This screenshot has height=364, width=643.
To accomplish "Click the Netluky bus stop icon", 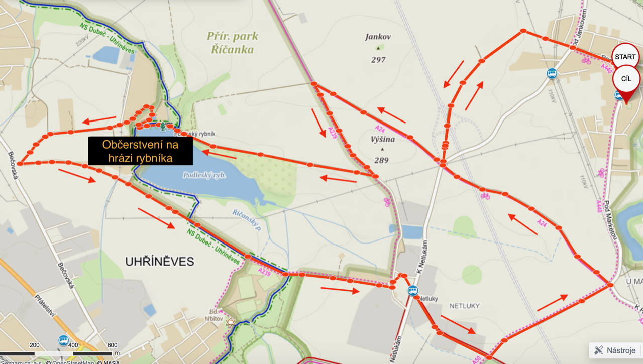I will click(413, 290).
